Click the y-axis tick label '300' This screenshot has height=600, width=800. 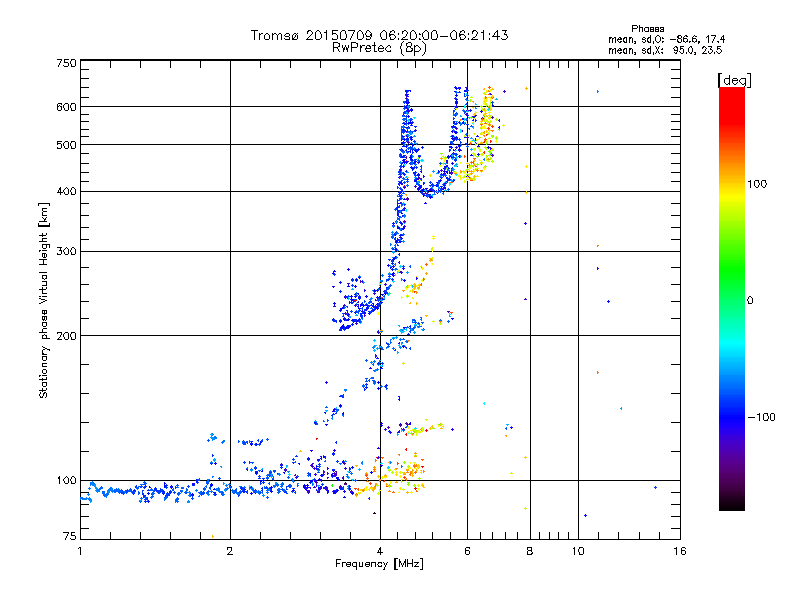click(66, 252)
